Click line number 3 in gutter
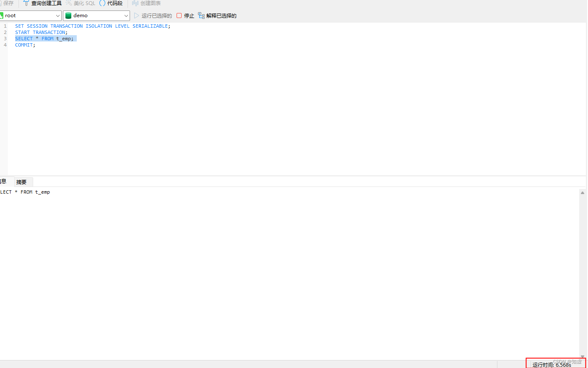588x368 pixels. (5, 39)
